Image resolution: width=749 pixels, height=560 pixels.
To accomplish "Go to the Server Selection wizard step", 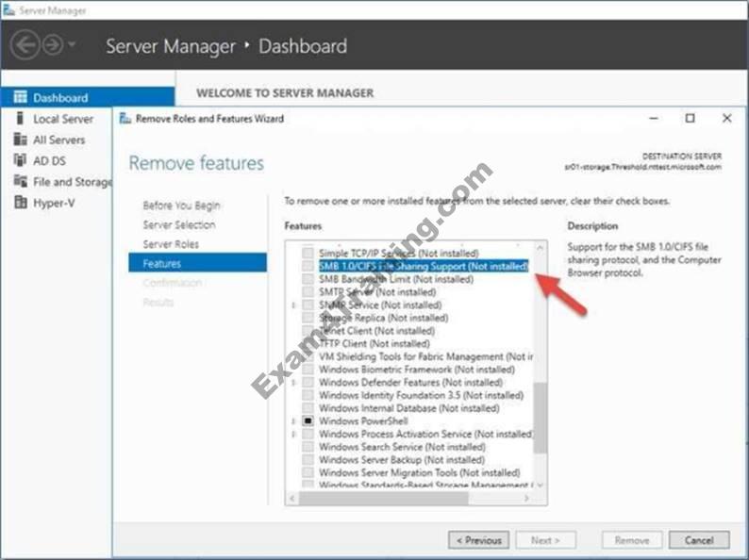I will coord(178,225).
